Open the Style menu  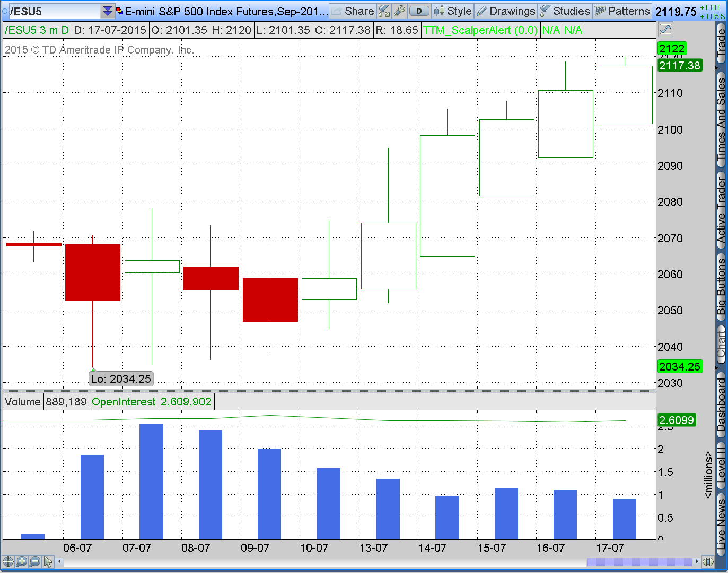452,11
